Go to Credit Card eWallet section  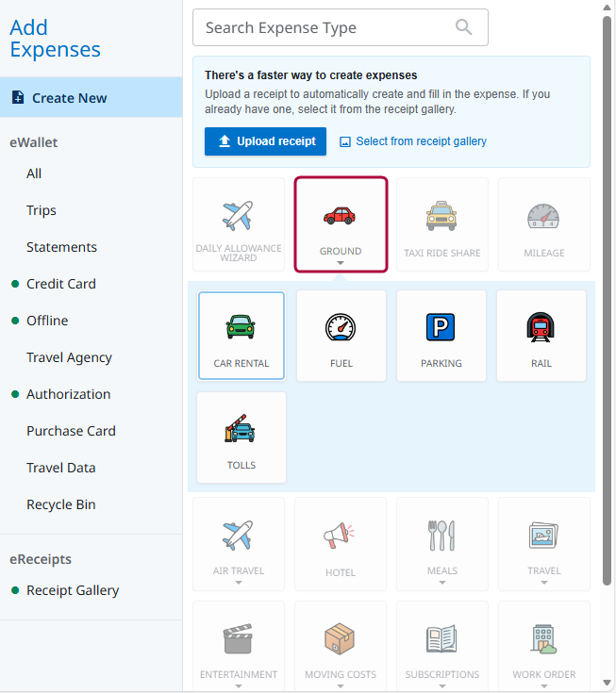[x=60, y=284]
